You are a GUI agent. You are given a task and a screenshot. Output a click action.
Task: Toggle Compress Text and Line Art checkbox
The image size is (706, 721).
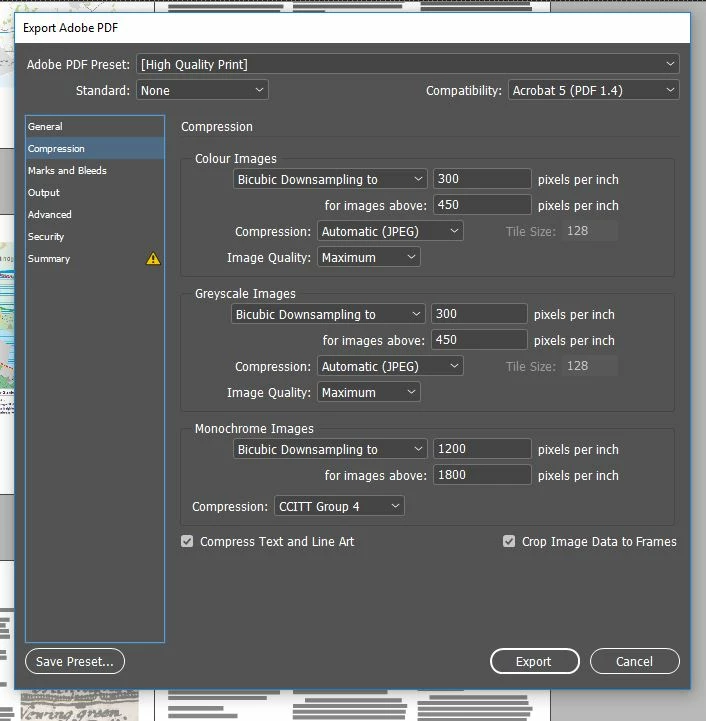tap(187, 541)
